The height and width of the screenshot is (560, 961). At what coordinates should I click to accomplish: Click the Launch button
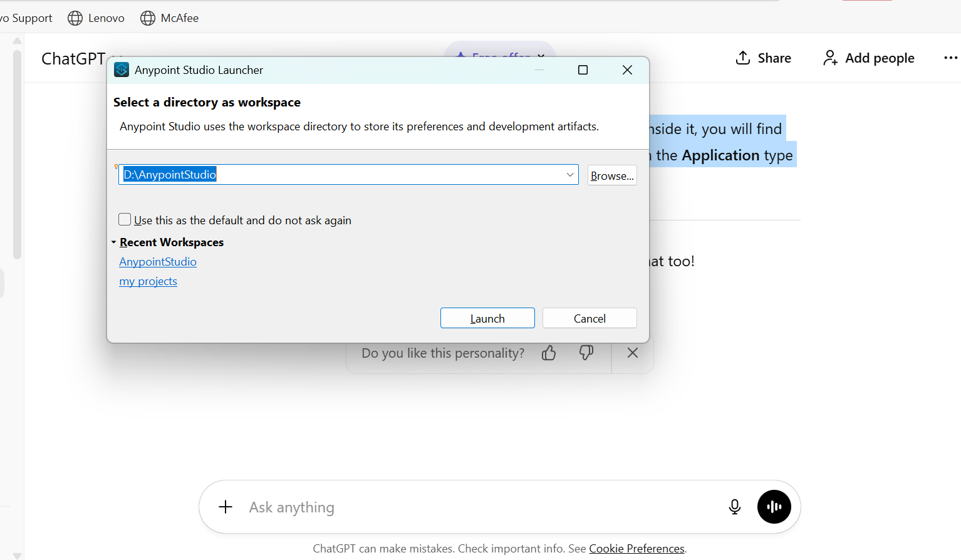pyautogui.click(x=487, y=318)
